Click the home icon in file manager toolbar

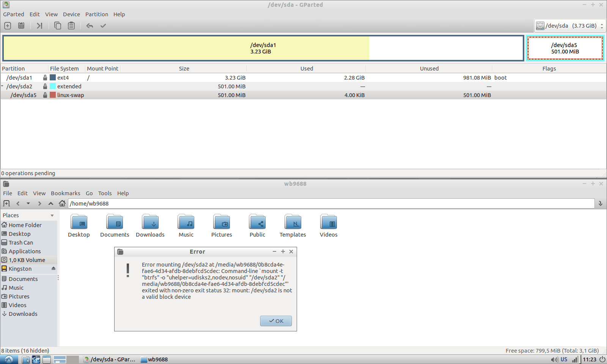click(x=62, y=204)
